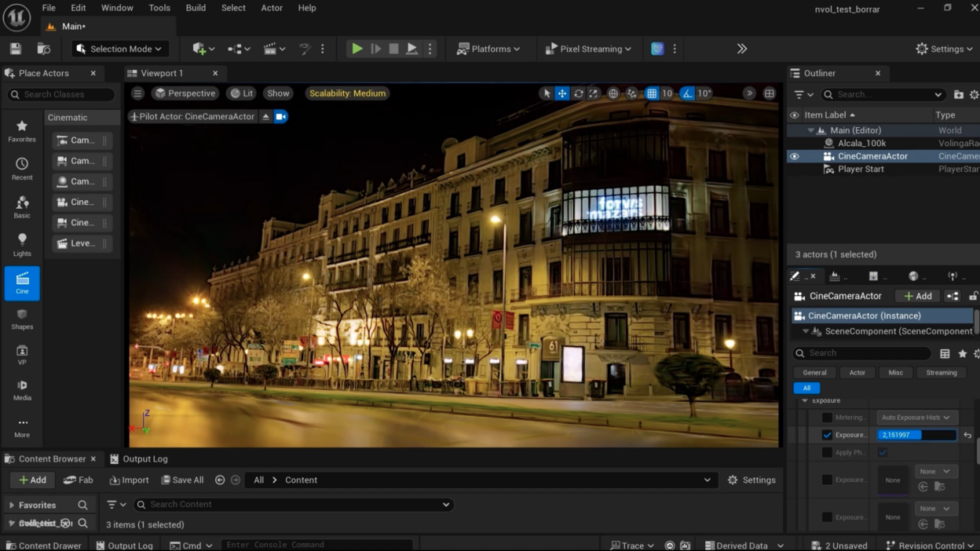Expand the Favorites section in Content Browser
This screenshot has width=980, height=551.
12,505
